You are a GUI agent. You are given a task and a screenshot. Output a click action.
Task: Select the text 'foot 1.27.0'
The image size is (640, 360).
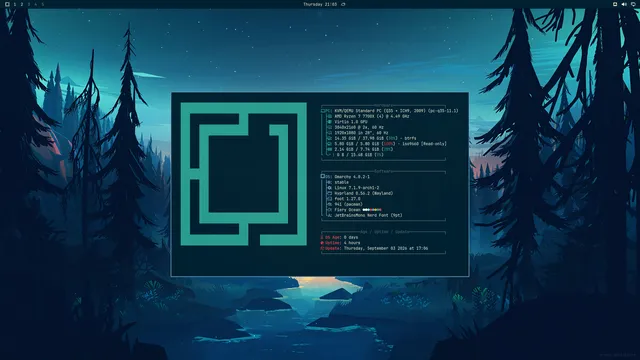pos(347,199)
